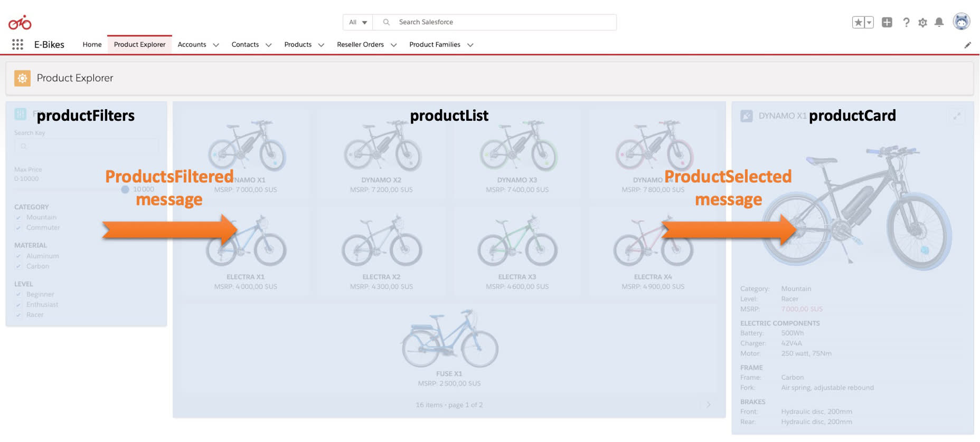Expand the Product Families tab chevron
The height and width of the screenshot is (442, 980).
tap(470, 45)
